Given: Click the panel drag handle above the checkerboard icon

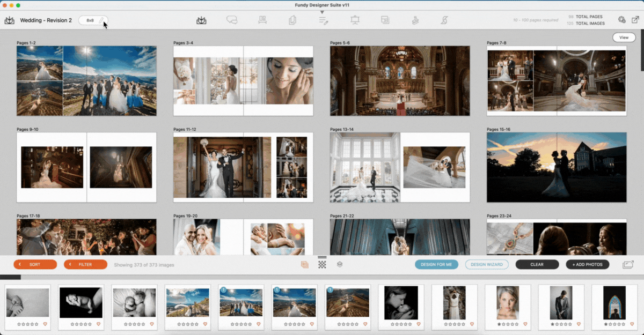Looking at the screenshot, I should coord(322,258).
